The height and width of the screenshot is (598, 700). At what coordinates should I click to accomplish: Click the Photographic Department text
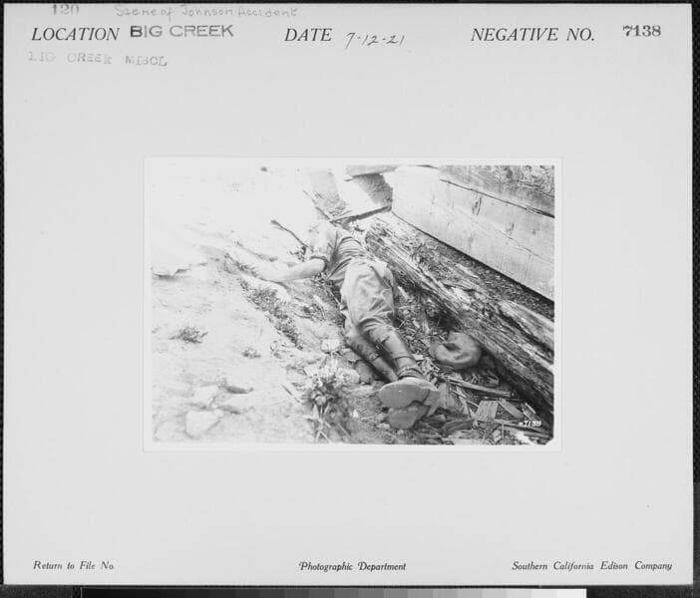(352, 566)
